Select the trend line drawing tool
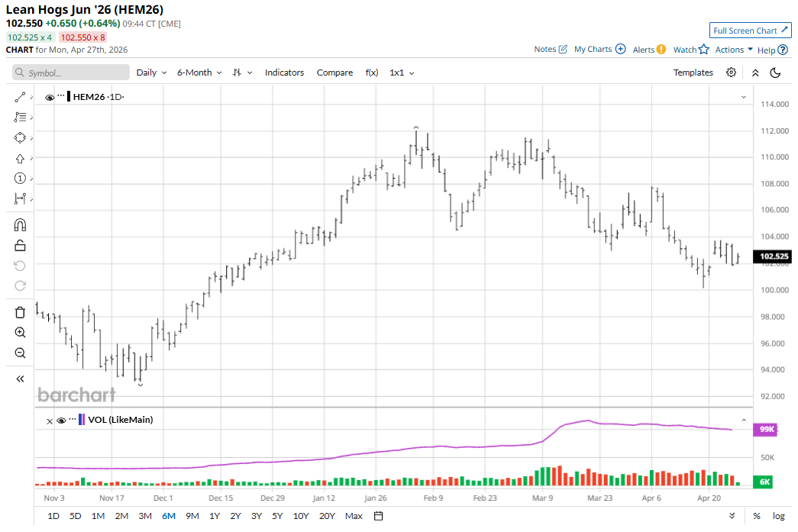 click(20, 97)
